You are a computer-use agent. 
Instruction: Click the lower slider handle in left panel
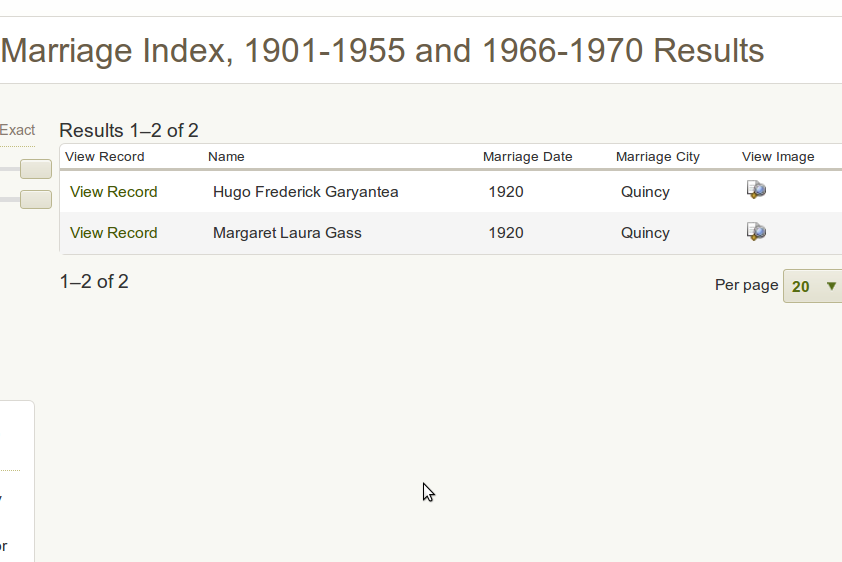(x=36, y=199)
